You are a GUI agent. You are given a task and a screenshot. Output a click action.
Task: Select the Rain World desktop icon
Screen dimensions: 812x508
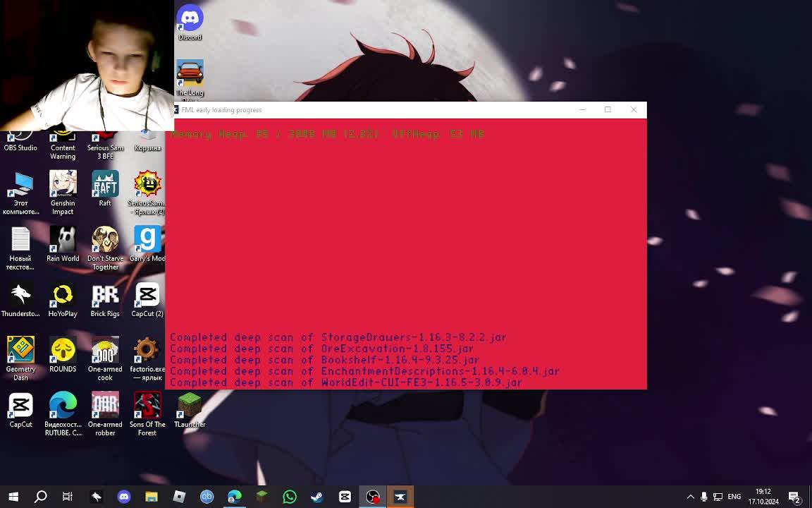click(x=63, y=243)
